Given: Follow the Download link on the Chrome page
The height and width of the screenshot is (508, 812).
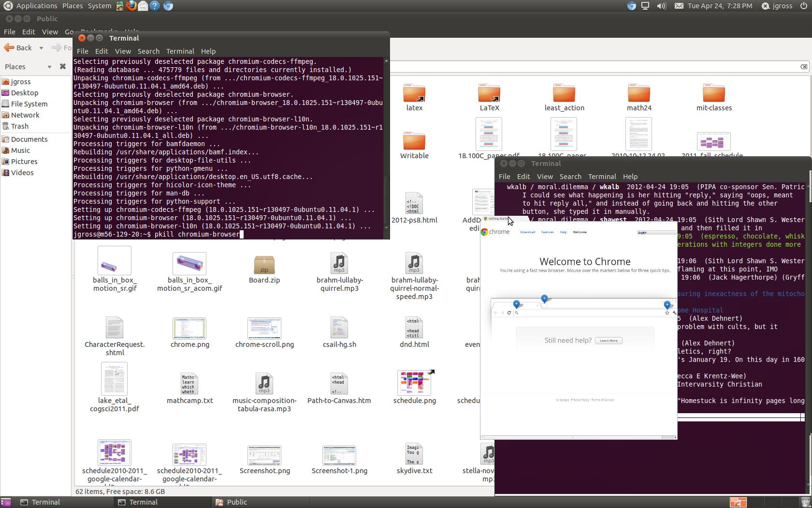Looking at the screenshot, I should click(x=527, y=232).
